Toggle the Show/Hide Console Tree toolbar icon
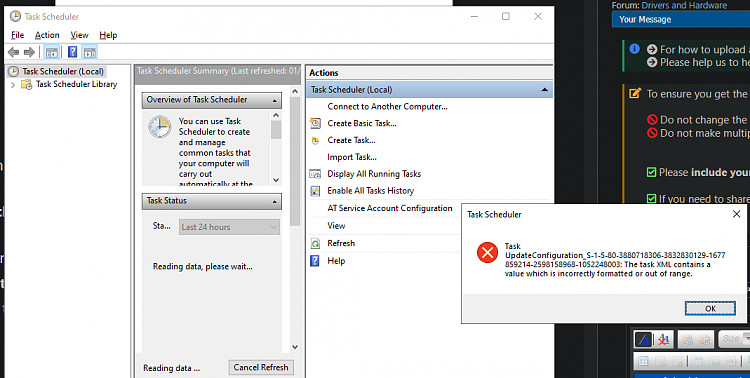Screen dimensions: 750x378 (52, 52)
